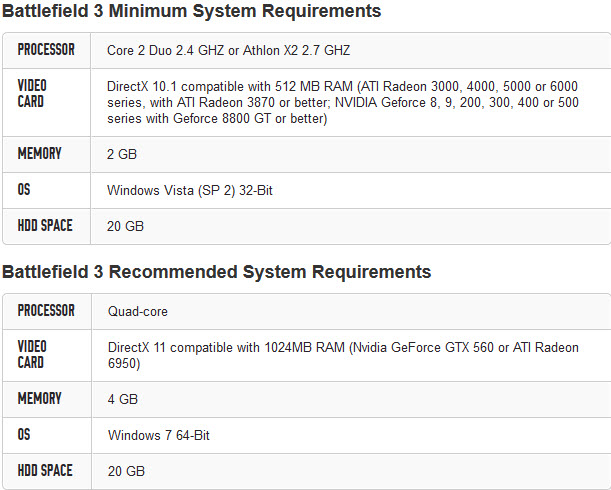Click the Minimum System Requirements heading

(x=192, y=12)
